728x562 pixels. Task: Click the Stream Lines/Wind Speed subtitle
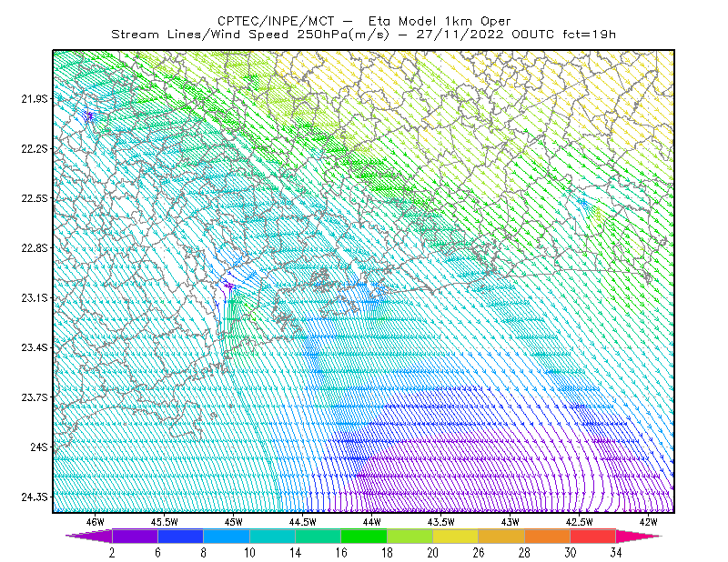(x=249, y=35)
